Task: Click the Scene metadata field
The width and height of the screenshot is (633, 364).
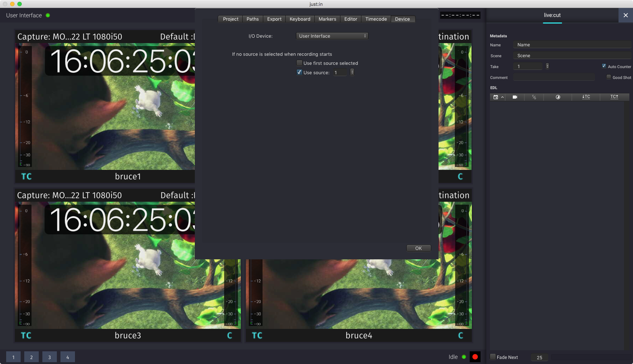Action: 572,55
